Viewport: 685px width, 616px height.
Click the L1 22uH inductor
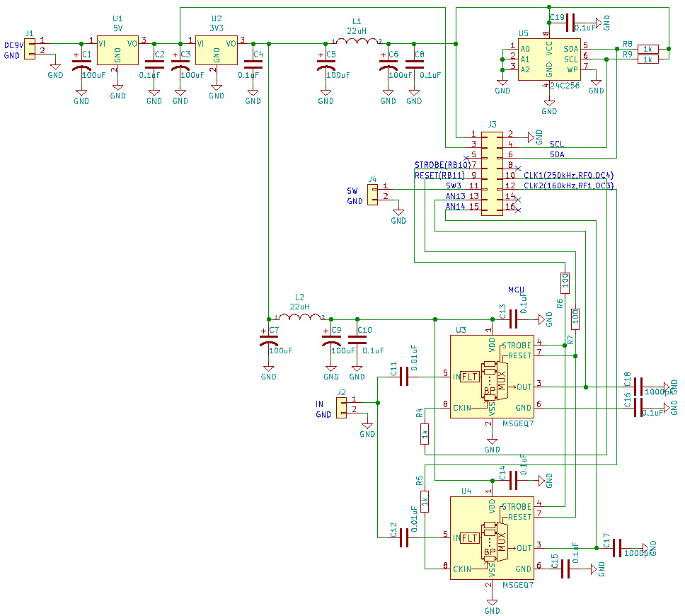357,42
